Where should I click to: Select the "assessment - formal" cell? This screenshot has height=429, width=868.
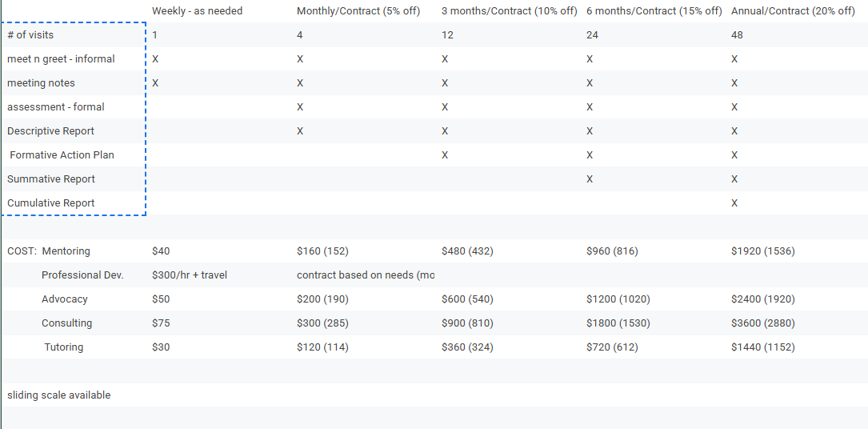click(56, 107)
